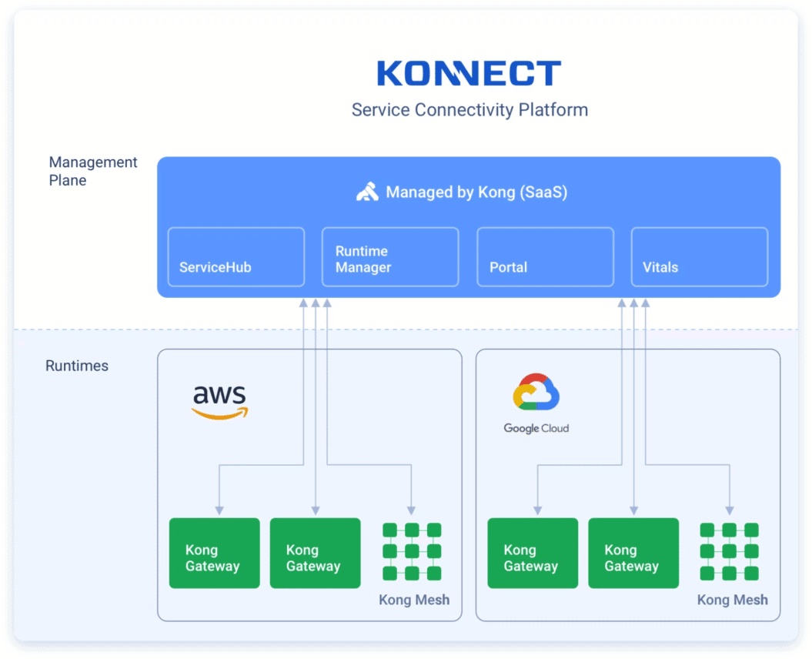The image size is (812, 659).
Task: Click the Kong icon beside Managed by Kong
Action: click(x=367, y=192)
